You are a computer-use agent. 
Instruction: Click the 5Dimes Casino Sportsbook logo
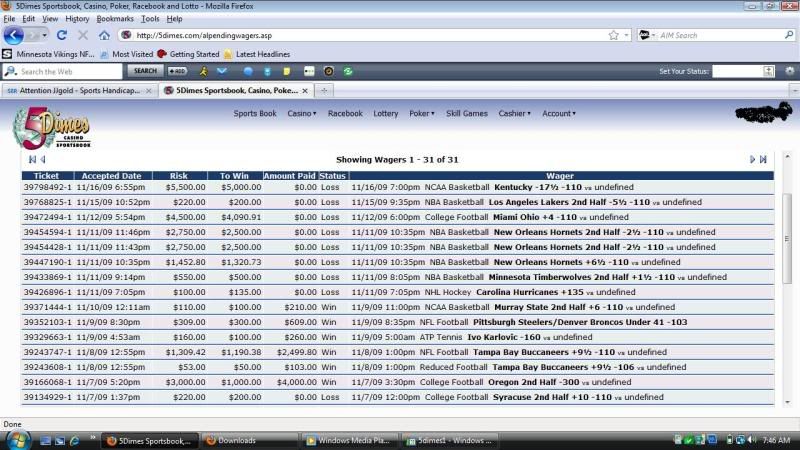pyautogui.click(x=50, y=130)
